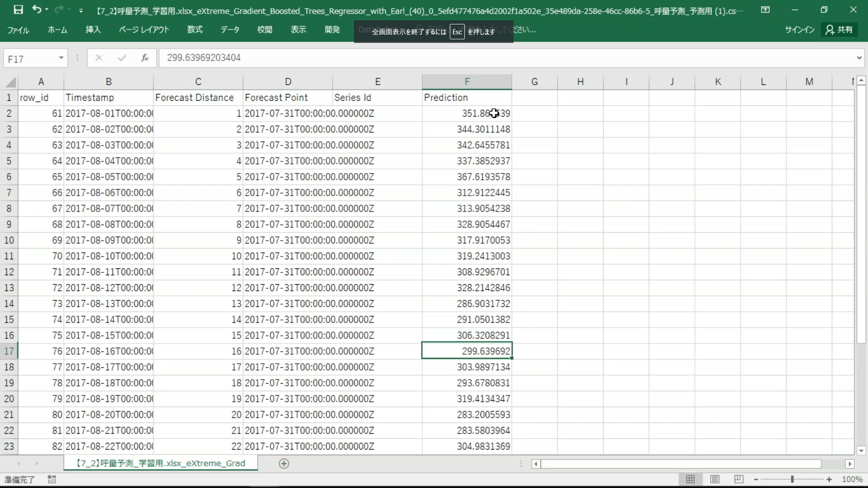Select column K header
Viewport: 868px width, 488px height.
click(718, 82)
